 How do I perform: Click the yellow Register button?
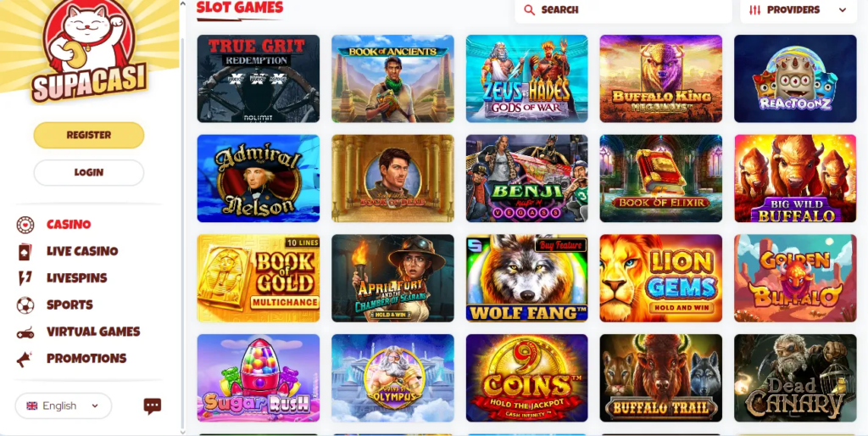88,135
